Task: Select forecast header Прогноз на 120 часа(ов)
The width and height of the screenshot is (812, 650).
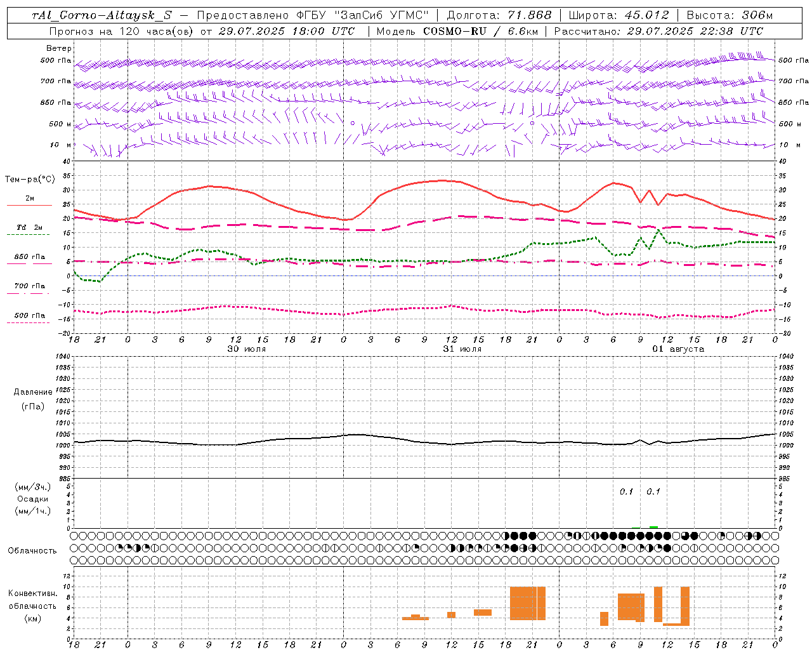Action: click(121, 31)
